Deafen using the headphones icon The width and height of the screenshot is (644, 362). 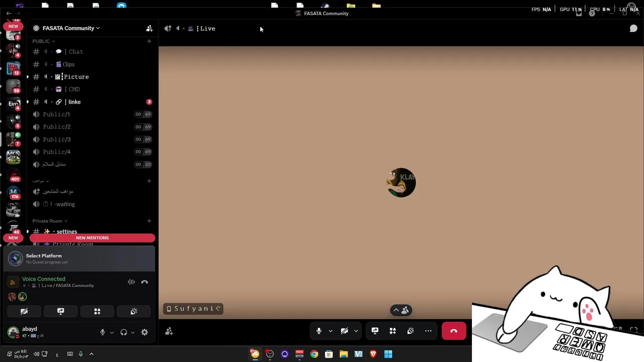[124, 332]
